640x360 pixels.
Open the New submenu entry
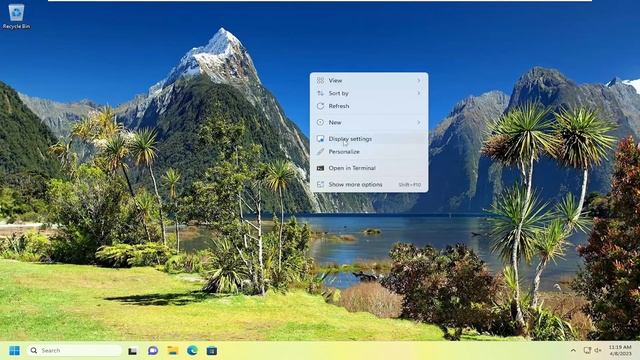pyautogui.click(x=369, y=122)
